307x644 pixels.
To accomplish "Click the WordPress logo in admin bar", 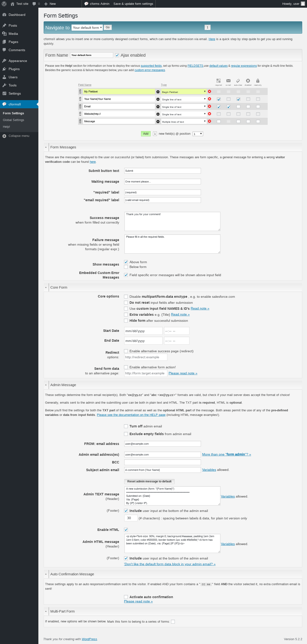I will click(x=4, y=4).
